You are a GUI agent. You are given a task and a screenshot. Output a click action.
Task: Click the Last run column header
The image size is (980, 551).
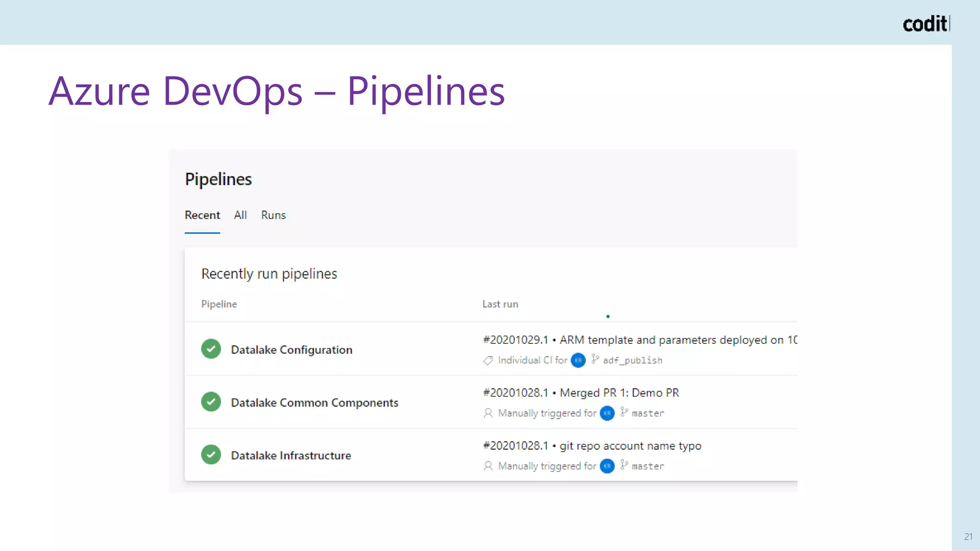(500, 304)
